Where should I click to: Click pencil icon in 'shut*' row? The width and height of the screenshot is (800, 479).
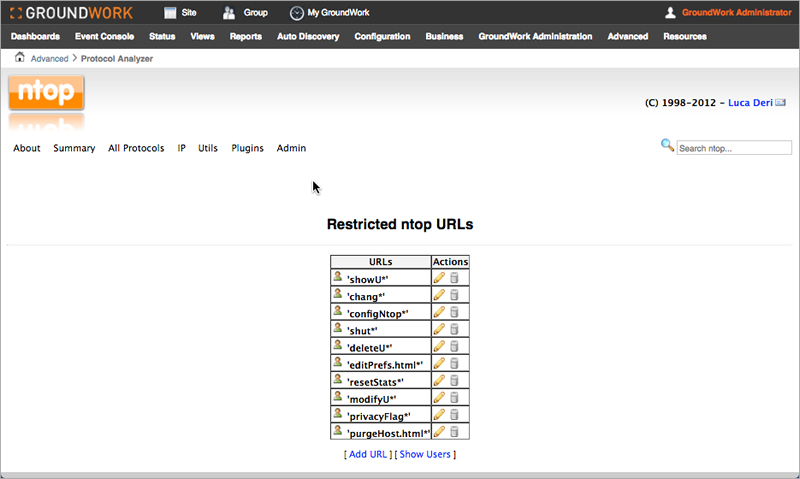[x=439, y=329]
